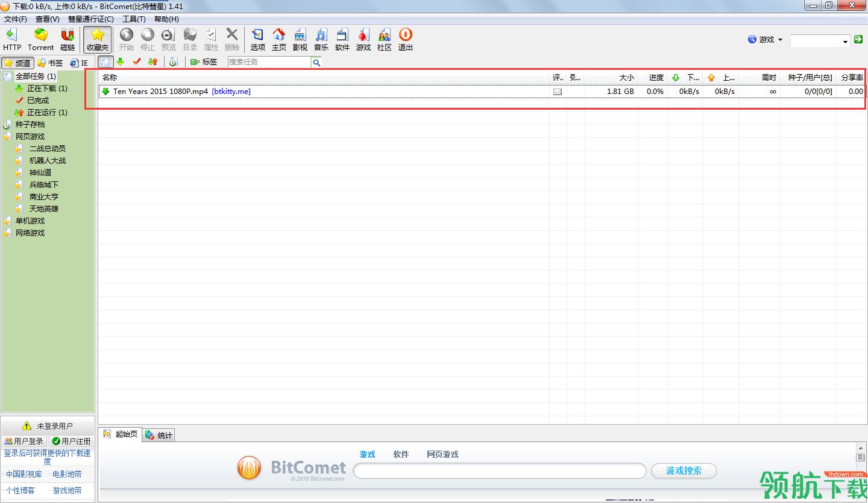Click the green go arrow button
The width and height of the screenshot is (868, 503).
(x=858, y=40)
